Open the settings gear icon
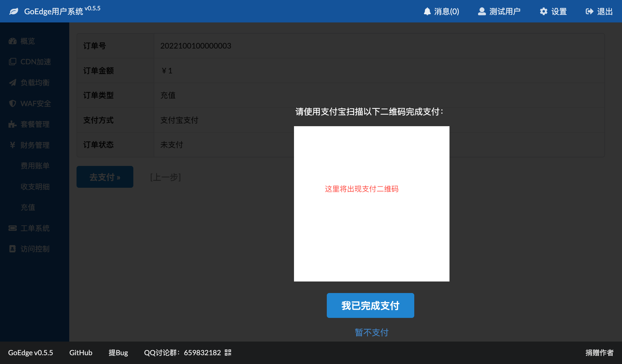This screenshot has width=622, height=364. [x=544, y=12]
